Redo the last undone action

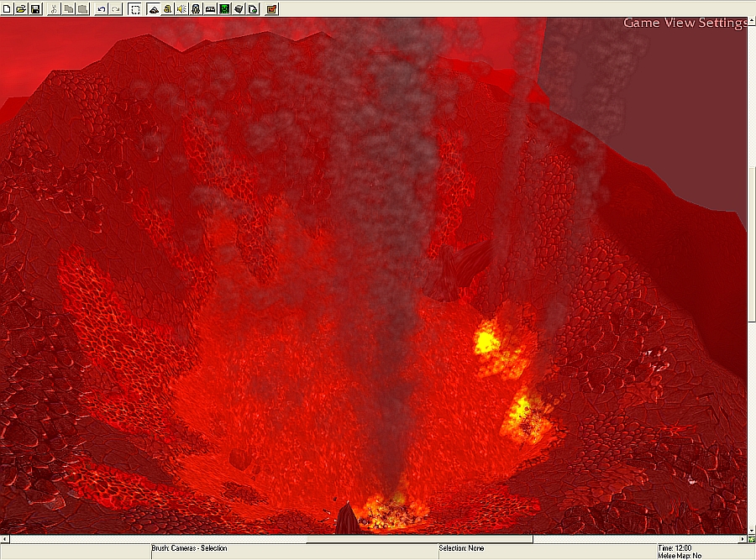coord(116,8)
